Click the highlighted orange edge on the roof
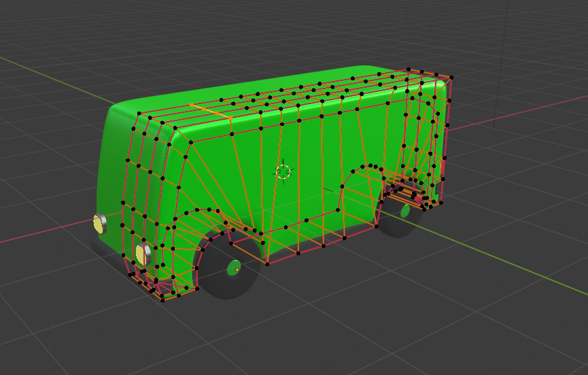The width and height of the screenshot is (588, 375). [211, 111]
